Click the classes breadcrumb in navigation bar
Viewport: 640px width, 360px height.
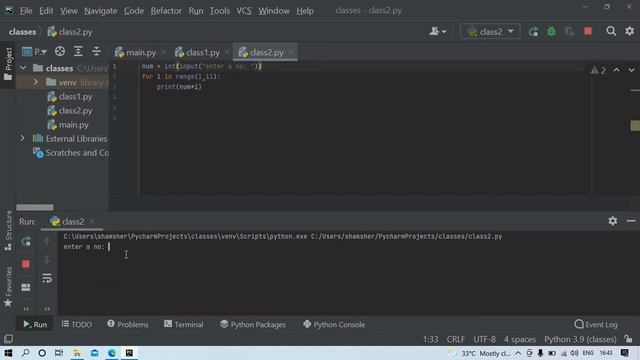[22, 32]
